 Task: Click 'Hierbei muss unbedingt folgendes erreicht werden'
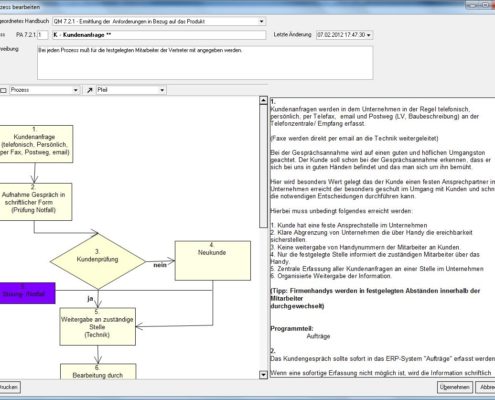[x=341, y=211]
